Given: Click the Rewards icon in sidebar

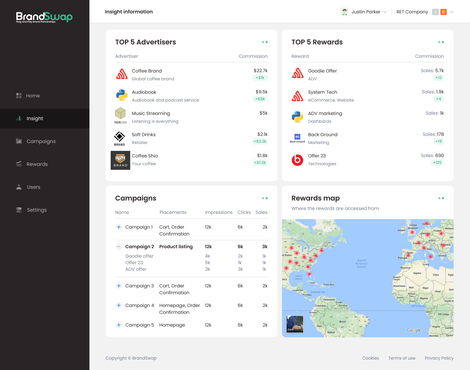Looking at the screenshot, I should pos(19,164).
